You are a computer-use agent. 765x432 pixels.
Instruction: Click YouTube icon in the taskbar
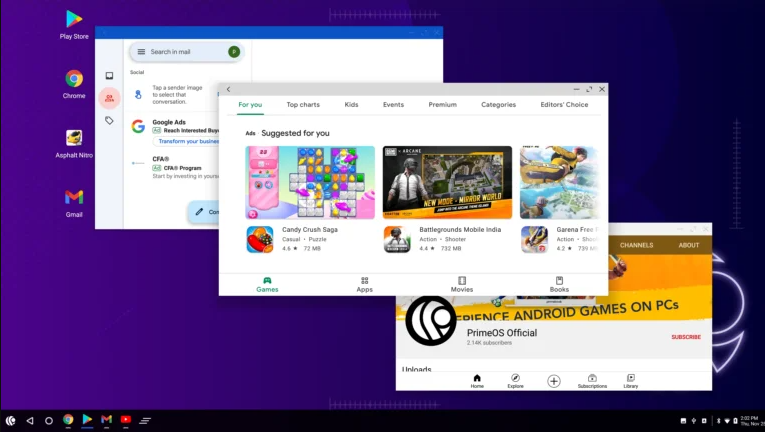126,420
